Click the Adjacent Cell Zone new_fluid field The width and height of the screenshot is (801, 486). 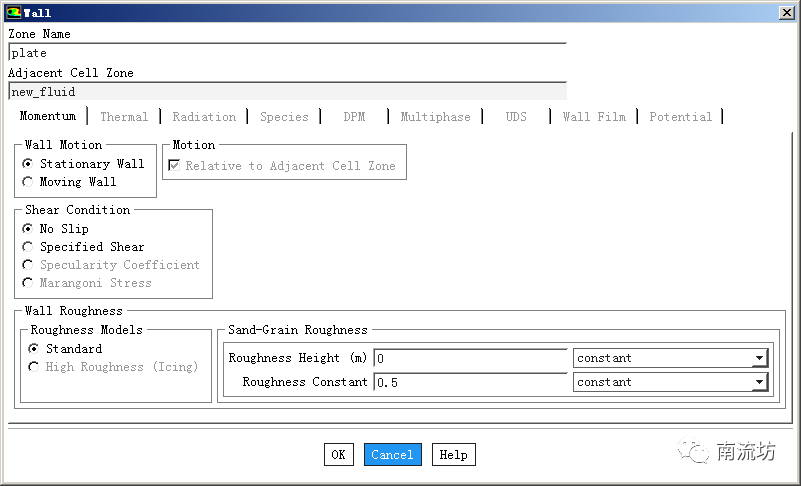[288, 91]
